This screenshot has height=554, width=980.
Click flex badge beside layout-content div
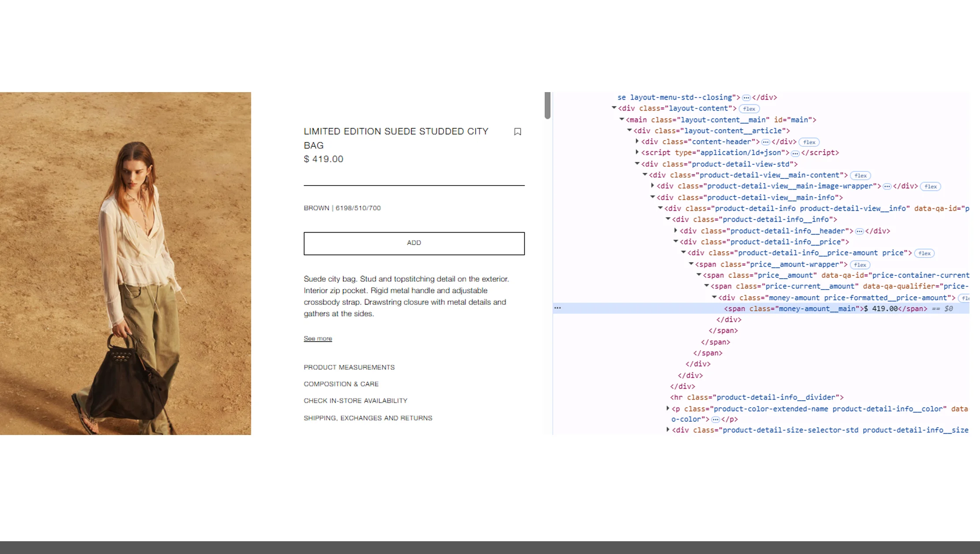749,109
